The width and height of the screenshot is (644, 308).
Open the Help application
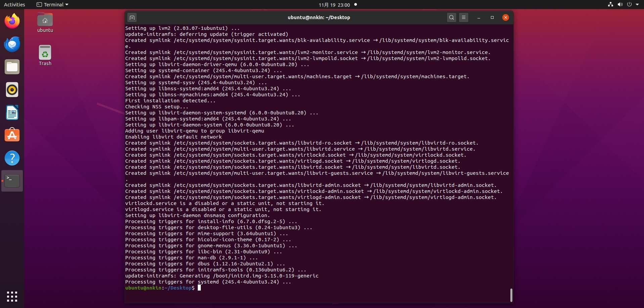click(x=12, y=158)
